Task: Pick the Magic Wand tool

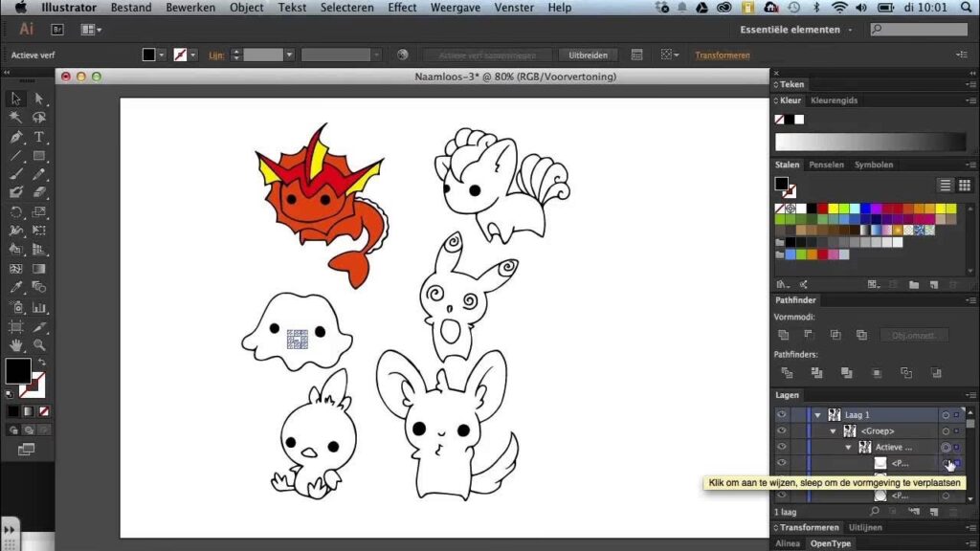Action: pyautogui.click(x=16, y=118)
